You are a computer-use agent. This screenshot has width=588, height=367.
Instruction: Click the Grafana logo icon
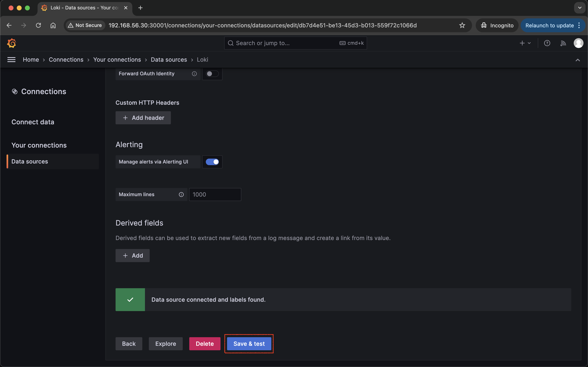point(11,43)
